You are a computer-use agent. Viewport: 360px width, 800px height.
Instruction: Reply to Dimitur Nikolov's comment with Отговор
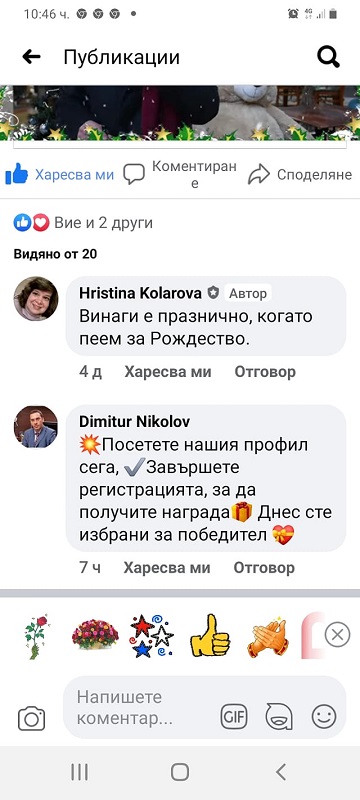pos(264,568)
